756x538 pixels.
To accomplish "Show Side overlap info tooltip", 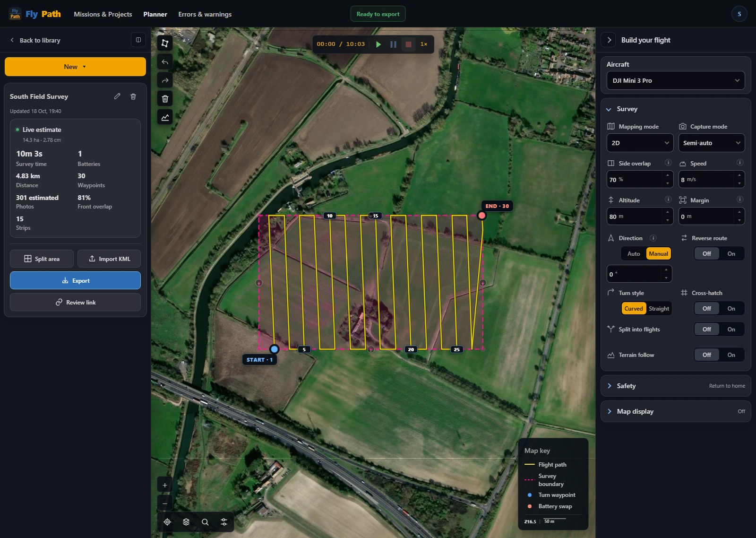I will pyautogui.click(x=668, y=163).
